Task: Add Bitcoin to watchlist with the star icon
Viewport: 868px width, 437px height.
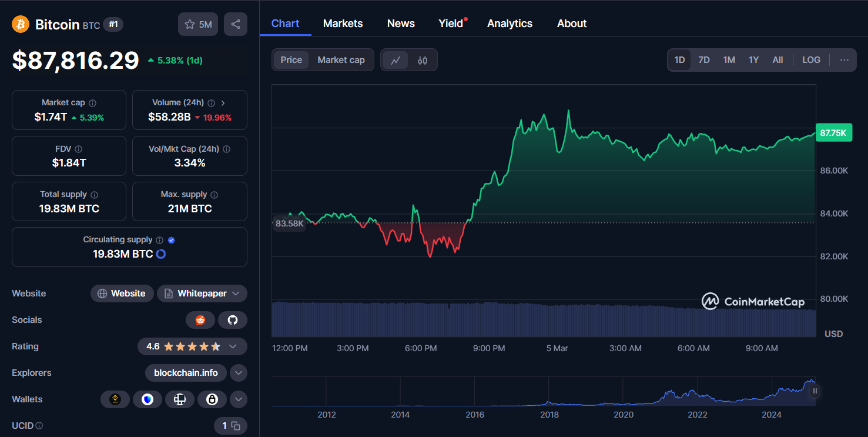Action: click(189, 24)
